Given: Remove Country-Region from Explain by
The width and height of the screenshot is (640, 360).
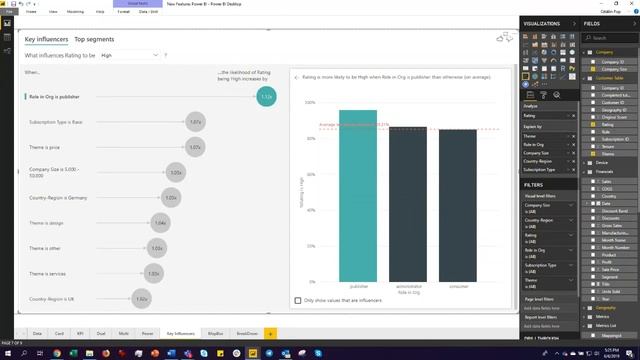Looking at the screenshot, I should coord(573,161).
